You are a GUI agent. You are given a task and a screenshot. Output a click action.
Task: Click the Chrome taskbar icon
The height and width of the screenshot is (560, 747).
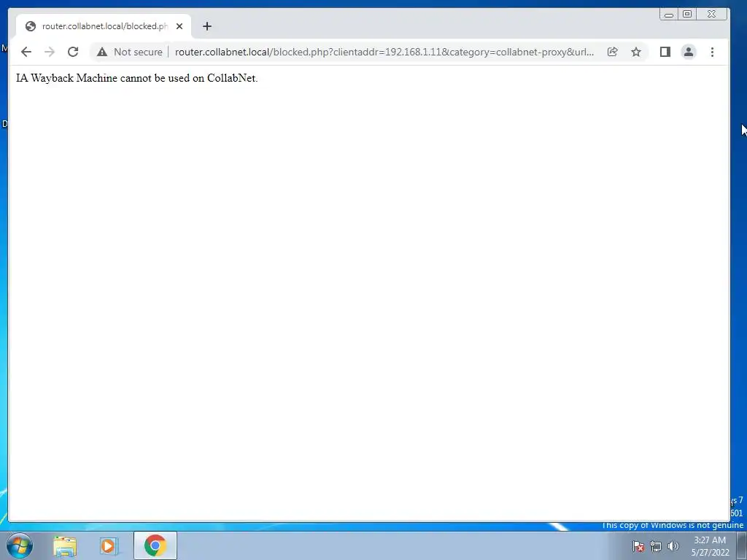[x=155, y=545]
